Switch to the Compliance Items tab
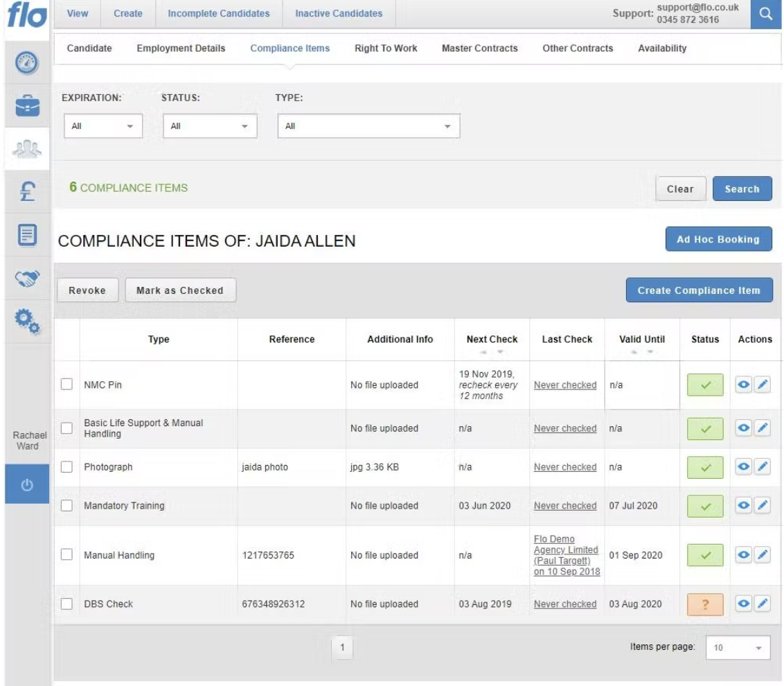Screen dimensions: 784x686 pos(290,48)
